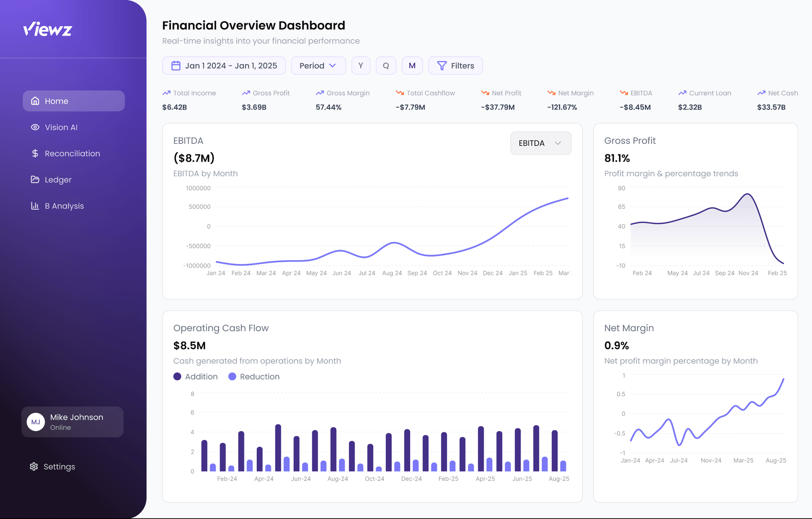This screenshot has height=519, width=812.
Task: Open Mike Johnson's profile card
Action: (x=72, y=421)
